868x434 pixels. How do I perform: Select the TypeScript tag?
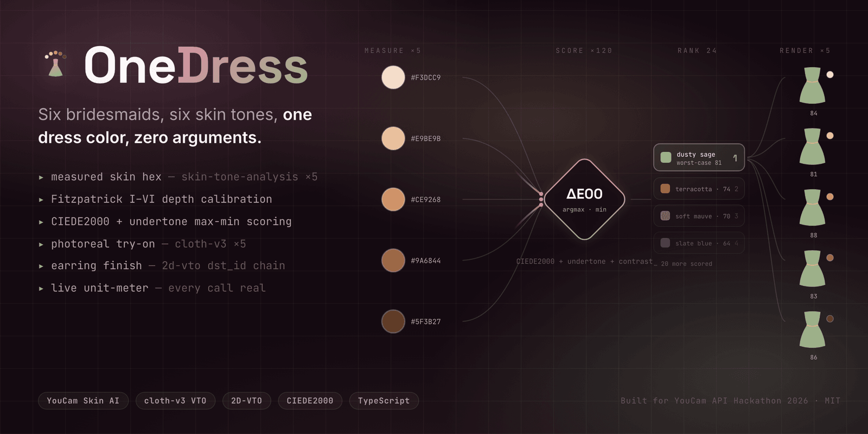(384, 401)
